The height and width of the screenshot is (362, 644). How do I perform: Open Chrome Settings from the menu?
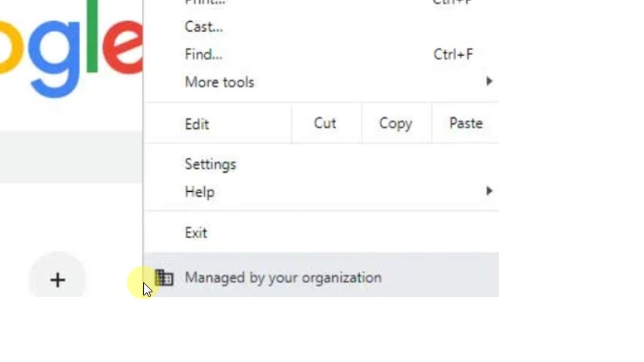(x=210, y=164)
